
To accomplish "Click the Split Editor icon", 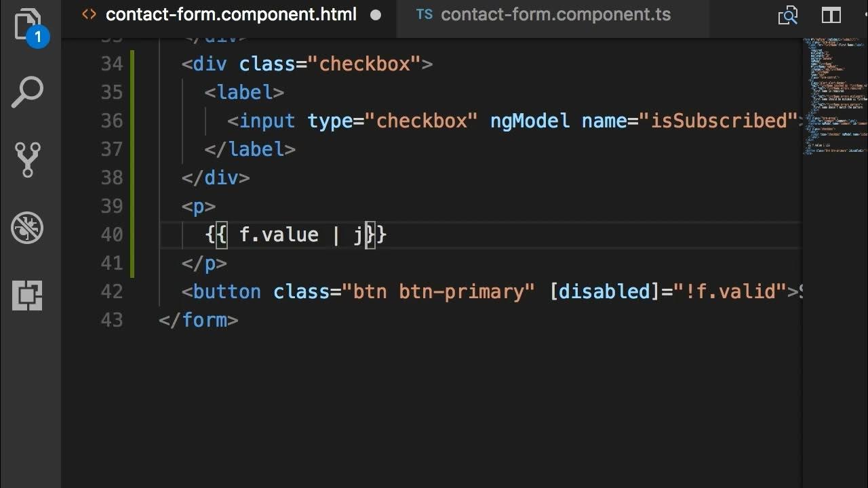I will pyautogui.click(x=831, y=16).
